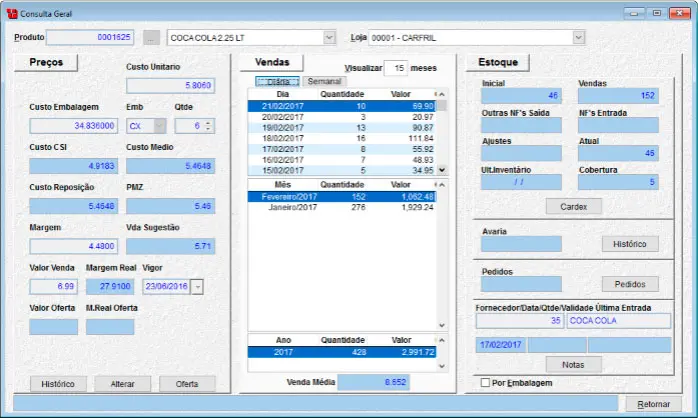Select the Janeiro/2017 monthly row
698x418 pixels.
[x=341, y=207]
